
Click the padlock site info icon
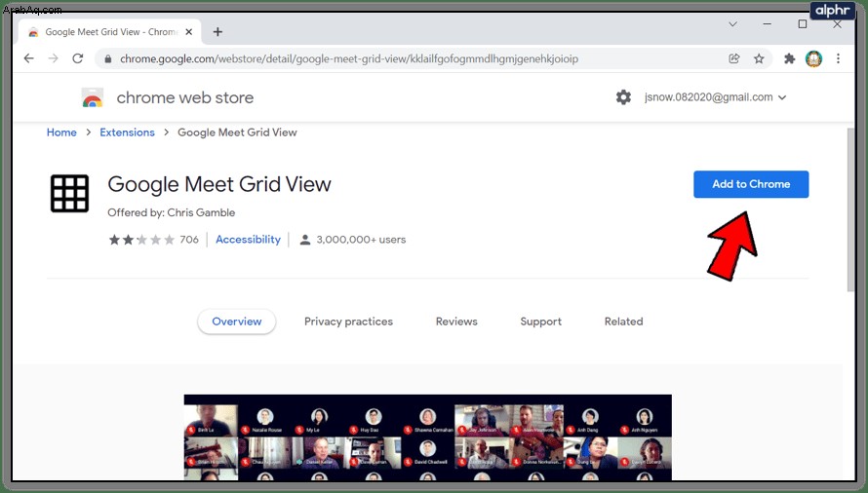108,58
